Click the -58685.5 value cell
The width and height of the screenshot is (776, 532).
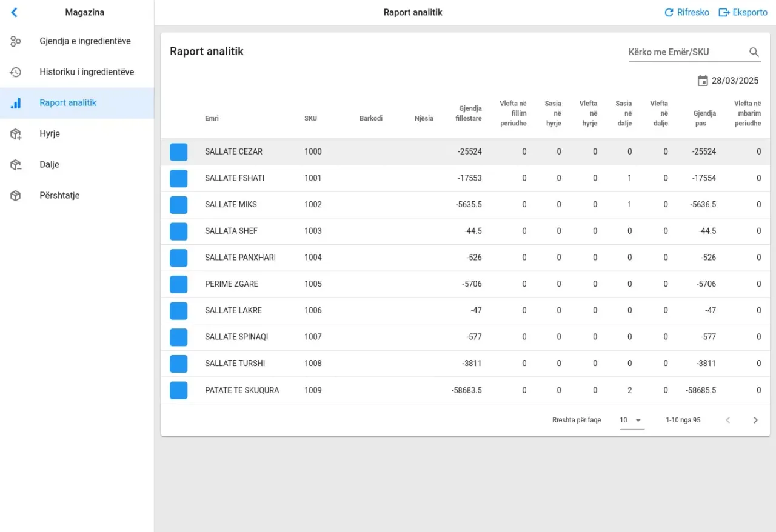(701, 390)
